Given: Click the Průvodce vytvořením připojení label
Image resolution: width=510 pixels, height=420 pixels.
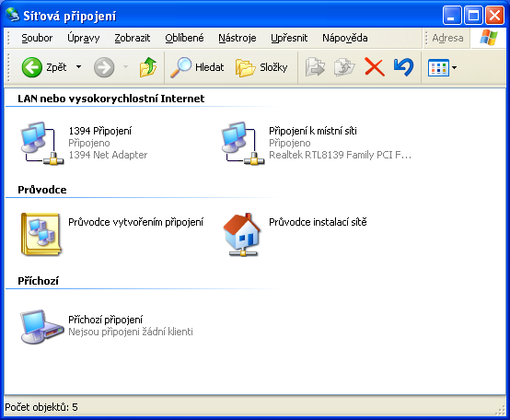Looking at the screenshot, I should click(135, 222).
